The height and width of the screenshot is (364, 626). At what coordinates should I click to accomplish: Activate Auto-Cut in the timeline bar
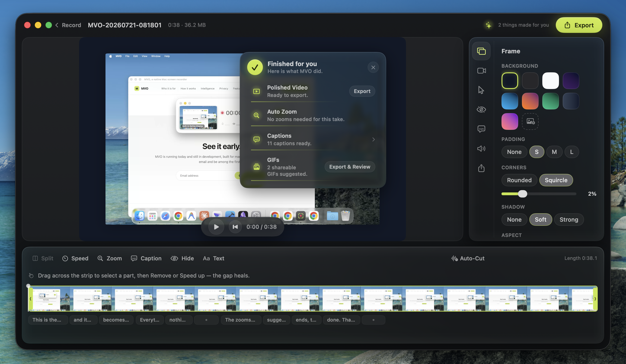pyautogui.click(x=468, y=259)
